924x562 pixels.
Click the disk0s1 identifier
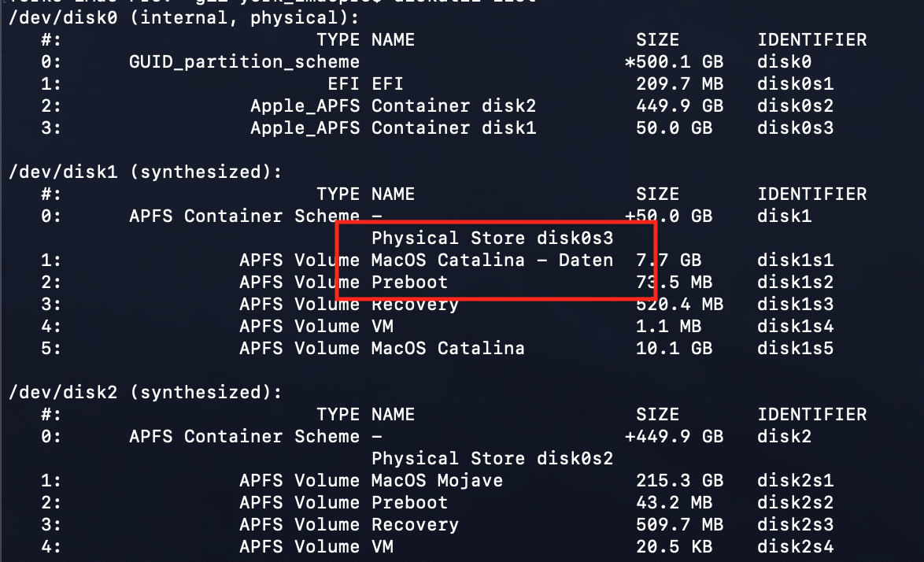795,83
